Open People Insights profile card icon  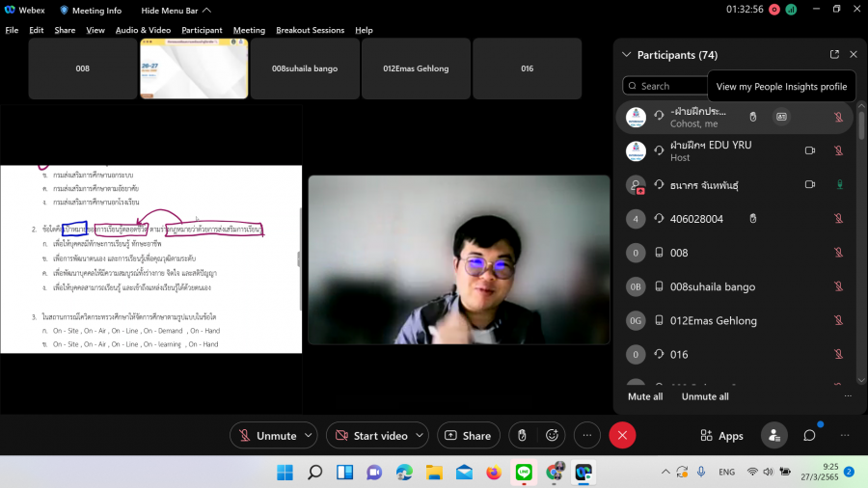coord(781,117)
